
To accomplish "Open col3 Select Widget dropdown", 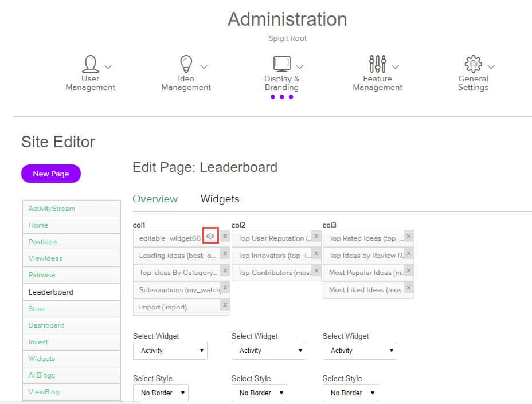I will [359, 351].
